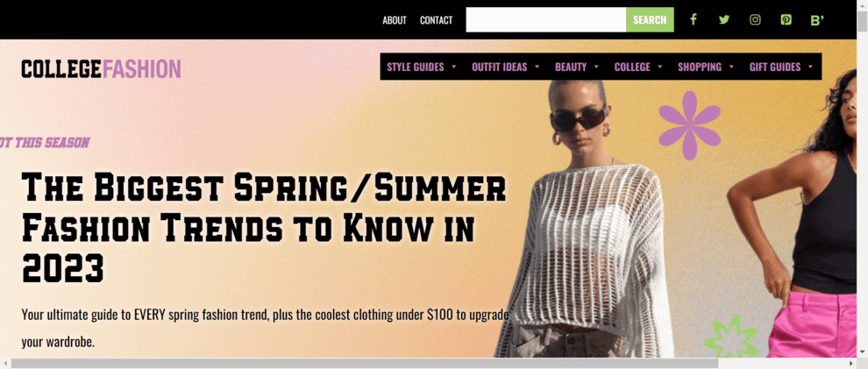
Task: Click the green Search button
Action: click(650, 20)
